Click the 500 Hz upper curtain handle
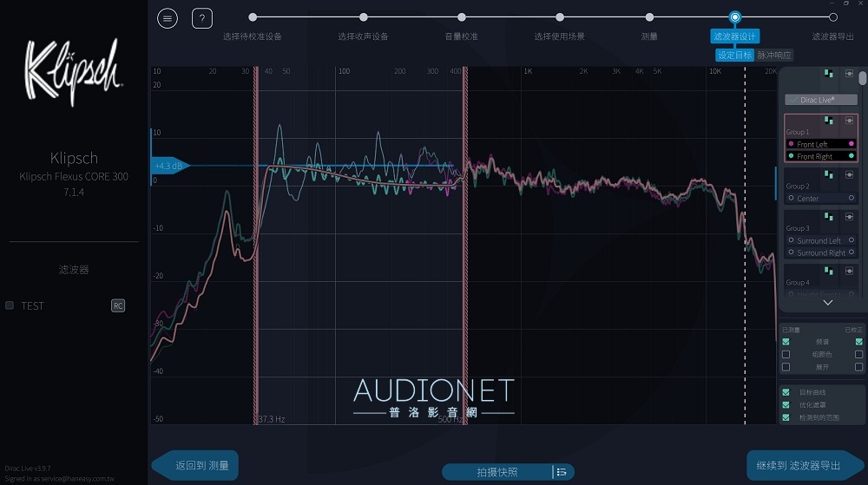This screenshot has width=868, height=485. point(465,246)
